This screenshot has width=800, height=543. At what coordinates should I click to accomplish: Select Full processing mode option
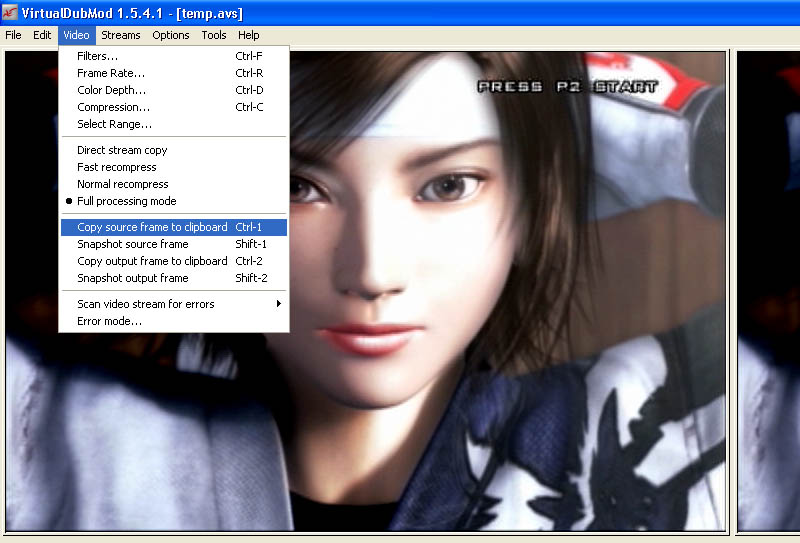pos(174,201)
